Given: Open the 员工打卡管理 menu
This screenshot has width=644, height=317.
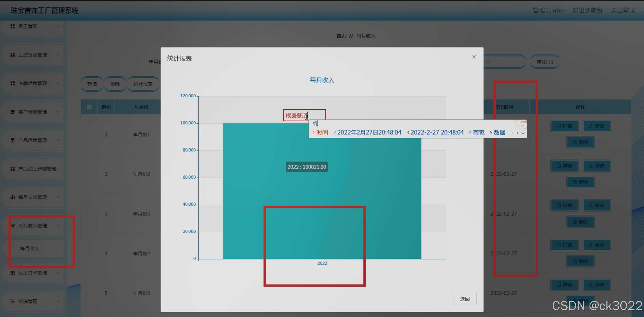Looking at the screenshot, I should [32, 273].
